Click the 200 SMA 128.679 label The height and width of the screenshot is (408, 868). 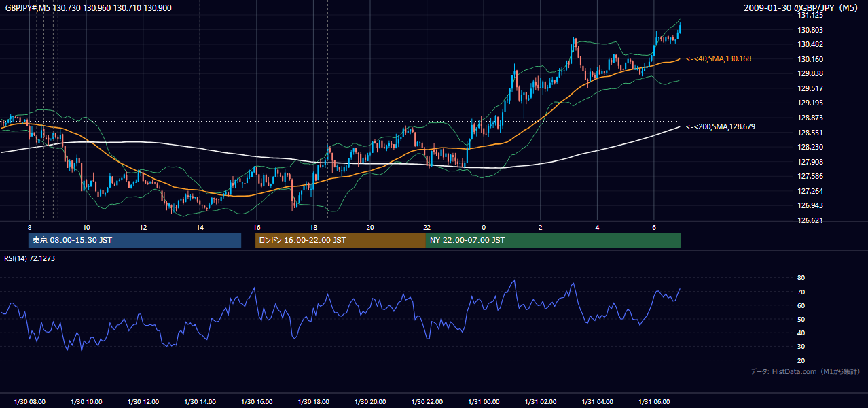[720, 126]
